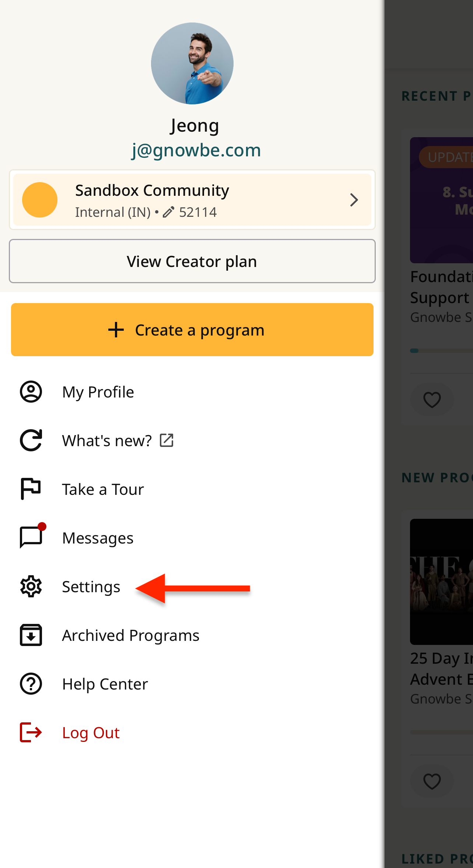Click the What's new refresh icon
The image size is (473, 868).
tap(31, 440)
